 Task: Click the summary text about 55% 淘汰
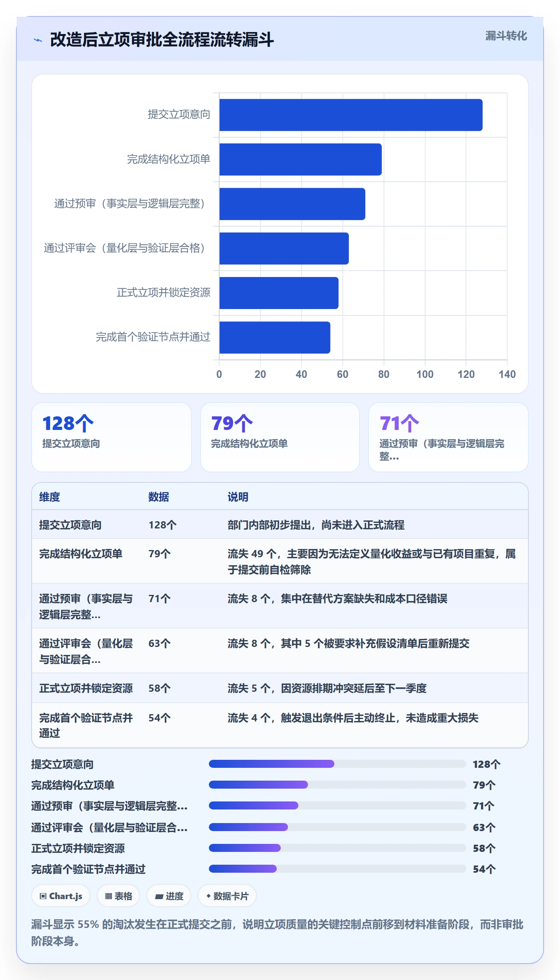pyautogui.click(x=278, y=933)
